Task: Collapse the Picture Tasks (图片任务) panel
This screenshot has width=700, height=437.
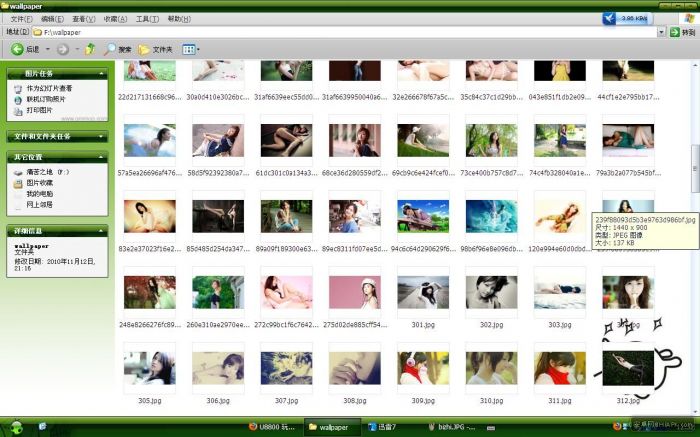Action: 102,74
